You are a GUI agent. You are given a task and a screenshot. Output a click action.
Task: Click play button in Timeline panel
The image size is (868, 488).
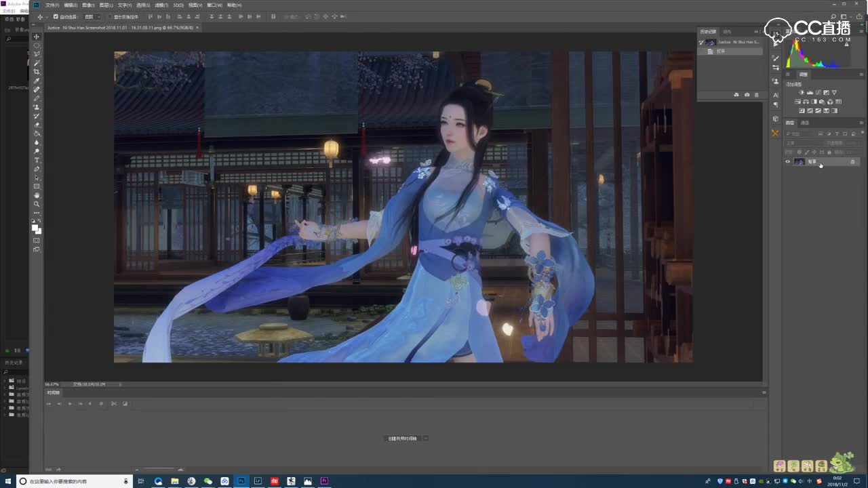[69, 404]
